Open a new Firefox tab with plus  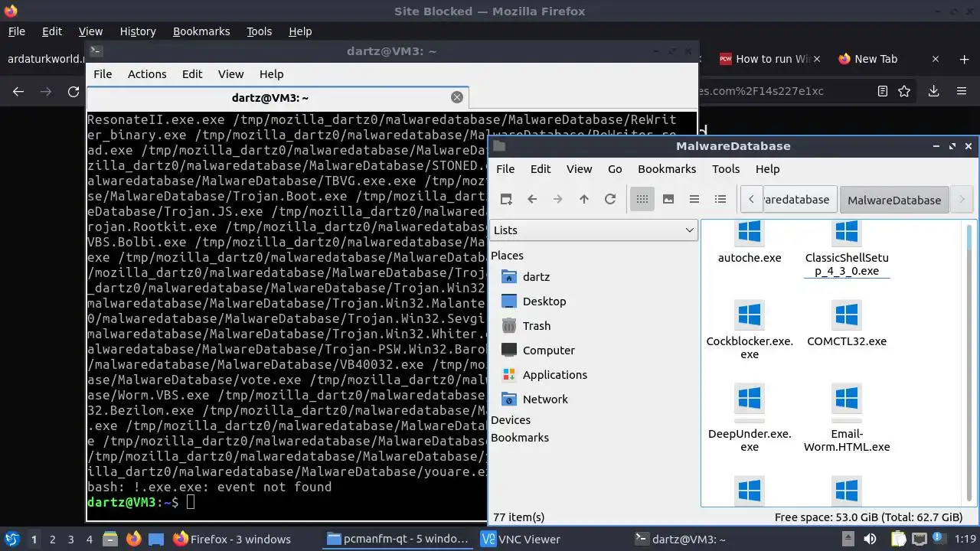click(964, 59)
